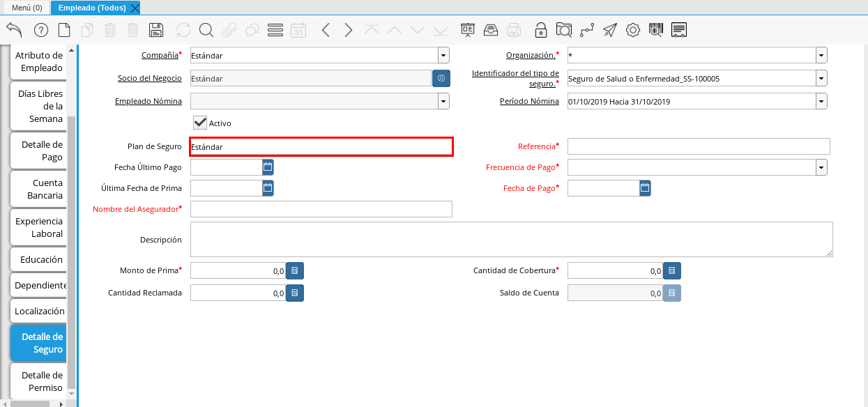
Task: Create a new record with page icon
Action: 64,30
